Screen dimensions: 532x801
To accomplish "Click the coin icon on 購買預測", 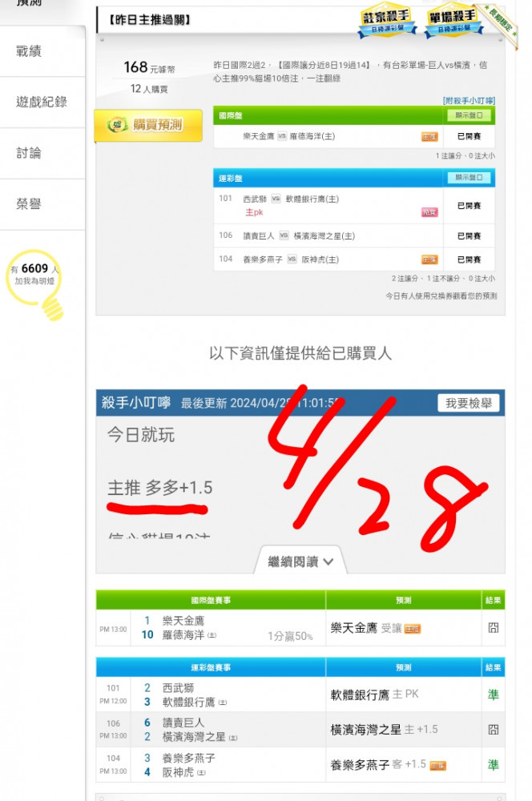I will pos(118,124).
